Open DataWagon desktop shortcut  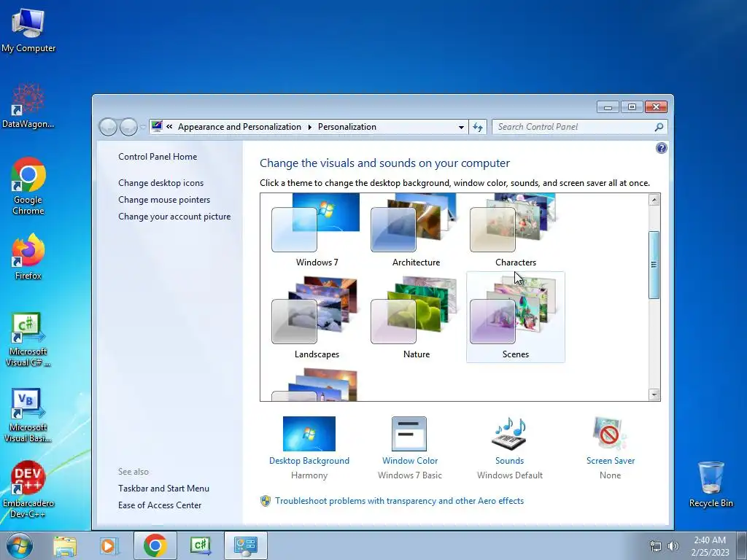(28, 106)
